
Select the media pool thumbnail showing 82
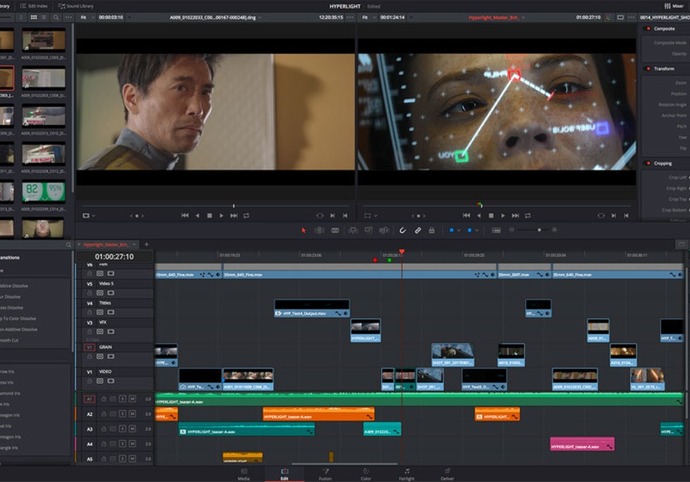point(44,191)
